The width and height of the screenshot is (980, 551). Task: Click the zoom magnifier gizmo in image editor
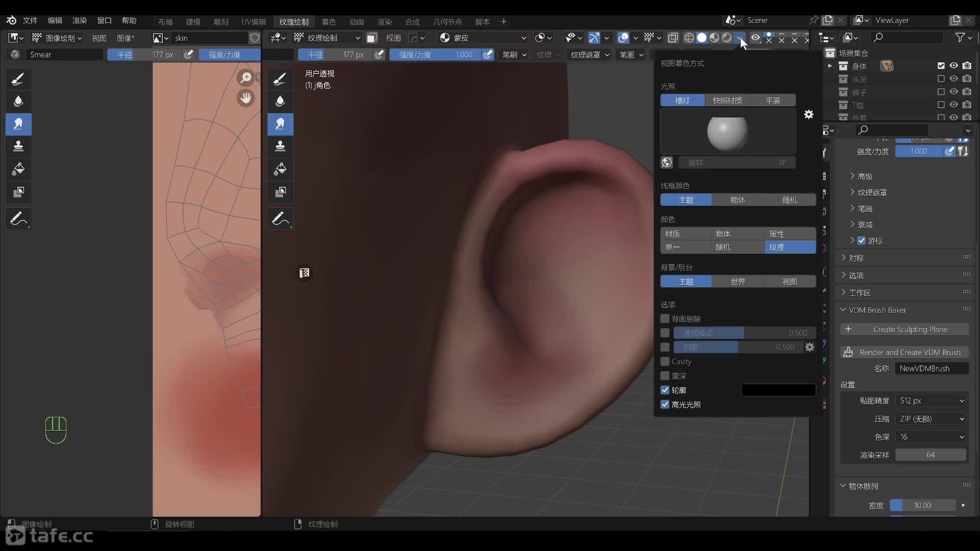[x=246, y=78]
